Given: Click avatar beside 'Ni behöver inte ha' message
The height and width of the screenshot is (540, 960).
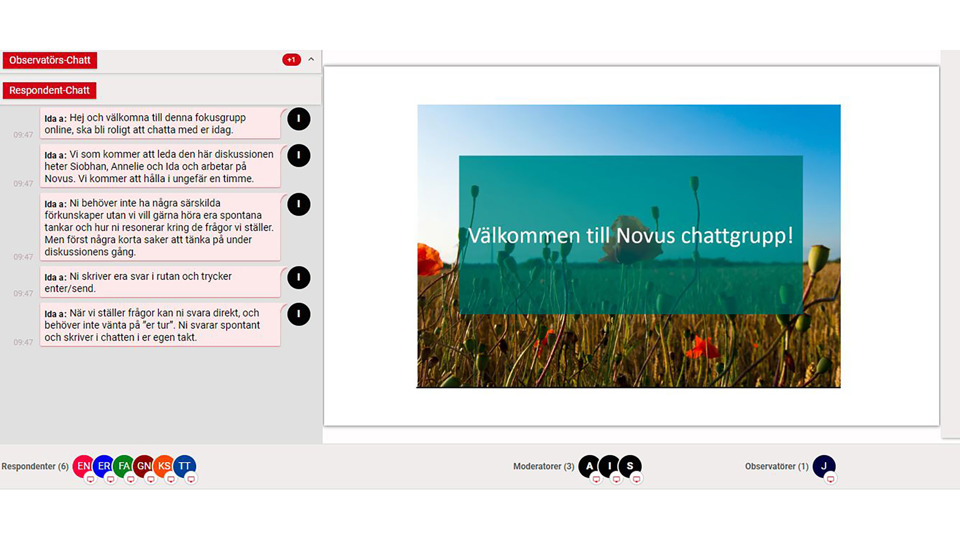Looking at the screenshot, I should (299, 204).
